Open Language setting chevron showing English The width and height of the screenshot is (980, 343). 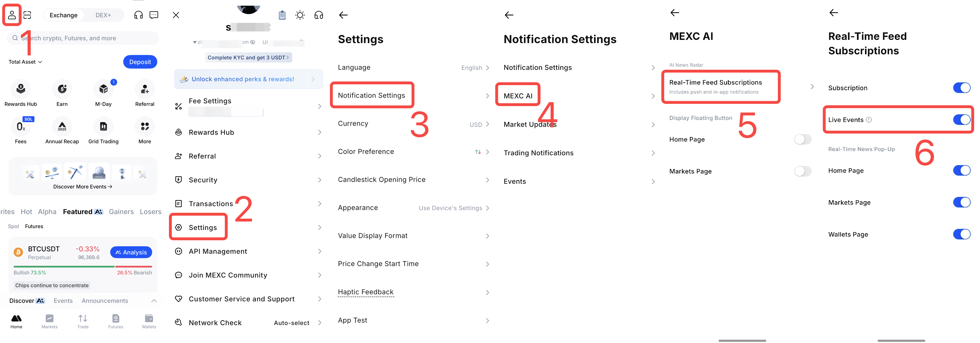[x=487, y=68]
